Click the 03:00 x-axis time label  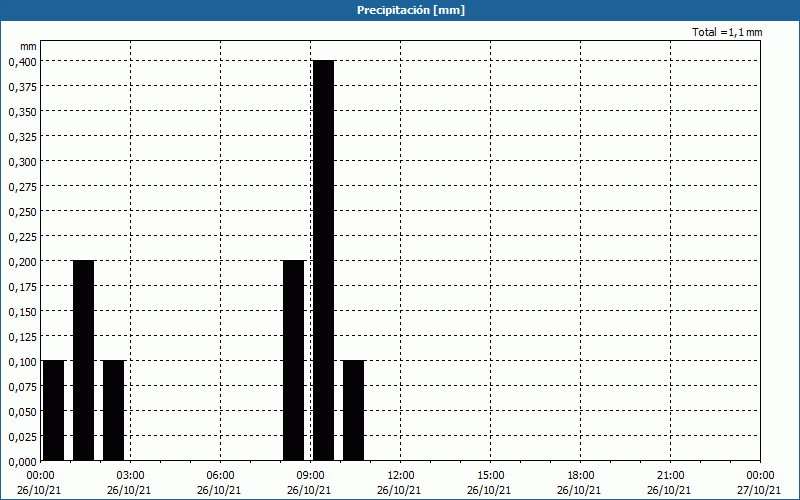pyautogui.click(x=131, y=476)
